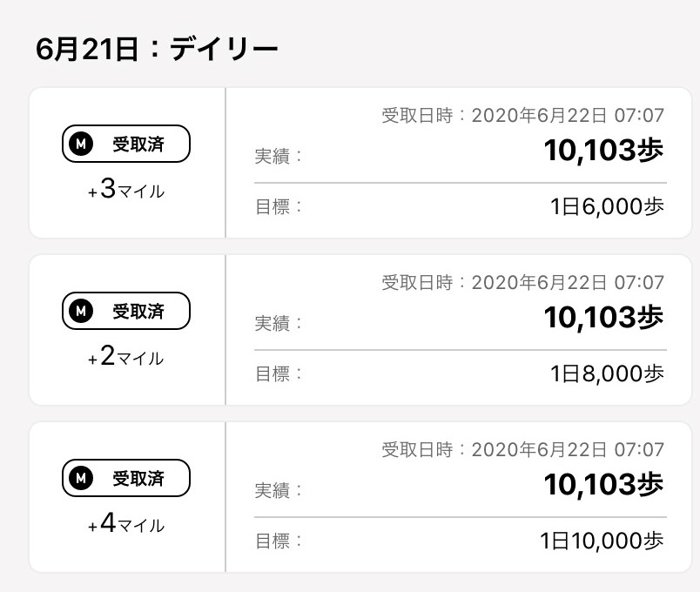The width and height of the screenshot is (700, 592).
Task: Click the M icon in the +3マイル card
Action: coord(81,144)
